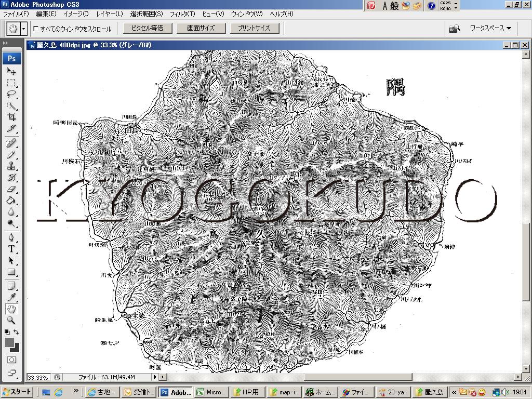
Task: Open the ヘルプ(H) menu
Action: pos(282,14)
